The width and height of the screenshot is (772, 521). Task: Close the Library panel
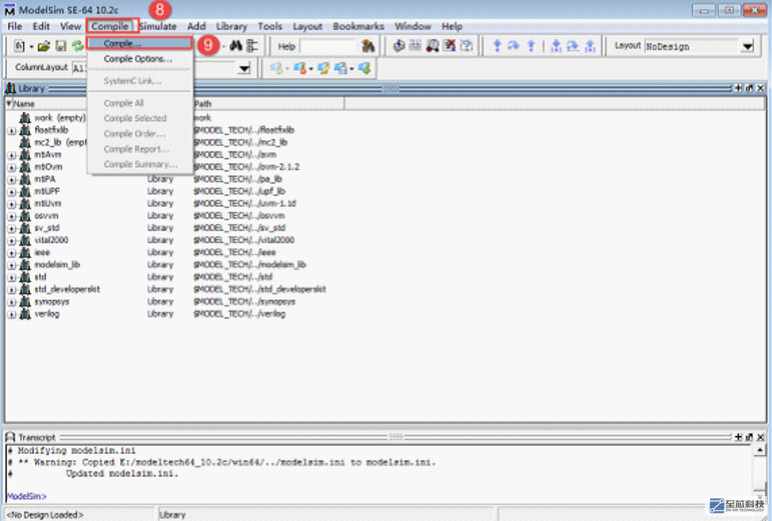pyautogui.click(x=761, y=88)
